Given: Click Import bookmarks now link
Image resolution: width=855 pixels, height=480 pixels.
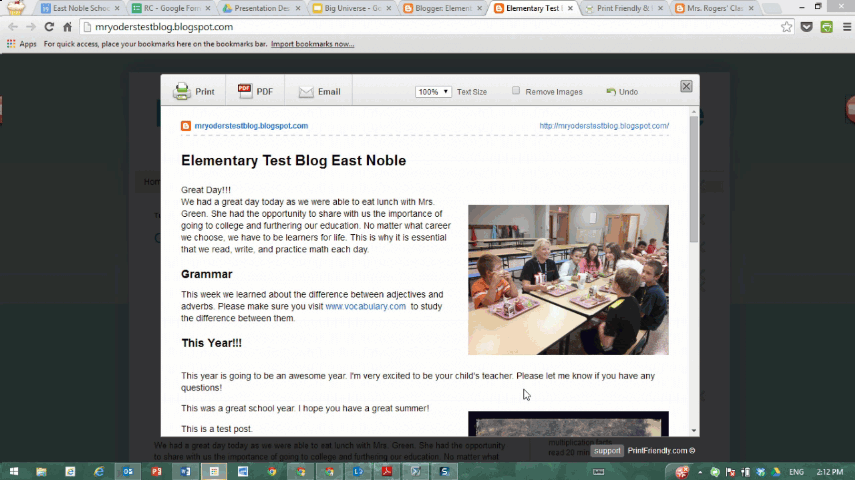Looking at the screenshot, I should (312, 44).
